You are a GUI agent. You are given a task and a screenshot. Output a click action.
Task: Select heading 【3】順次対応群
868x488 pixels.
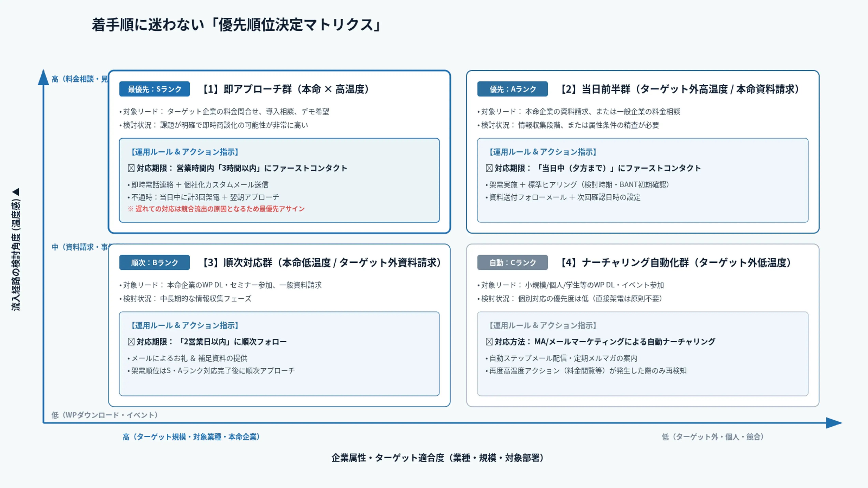(x=322, y=263)
